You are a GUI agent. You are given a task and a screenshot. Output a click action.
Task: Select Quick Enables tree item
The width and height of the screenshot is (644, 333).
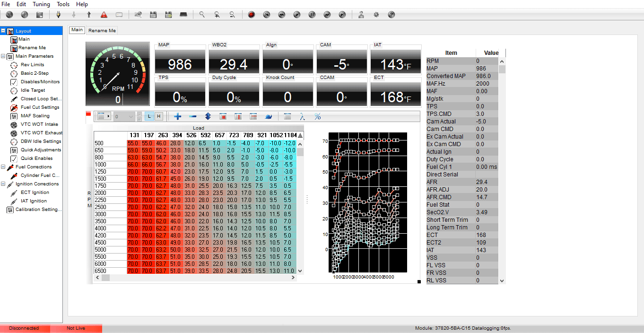point(36,158)
